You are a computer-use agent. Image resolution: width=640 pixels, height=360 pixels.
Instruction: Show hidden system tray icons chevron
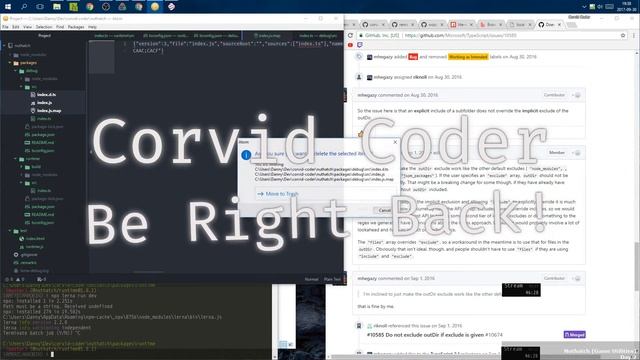tap(584, 7)
